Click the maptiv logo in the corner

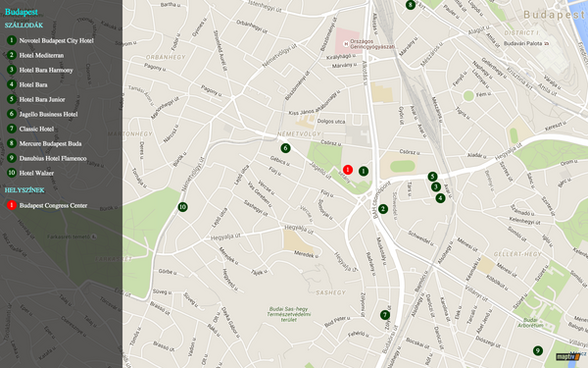(567, 357)
